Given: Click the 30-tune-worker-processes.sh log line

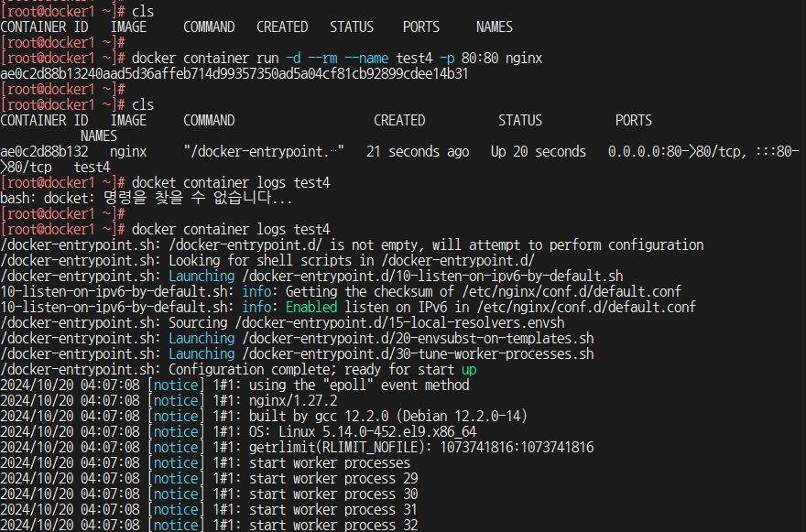Looking at the screenshot, I should pyautogui.click(x=297, y=354).
